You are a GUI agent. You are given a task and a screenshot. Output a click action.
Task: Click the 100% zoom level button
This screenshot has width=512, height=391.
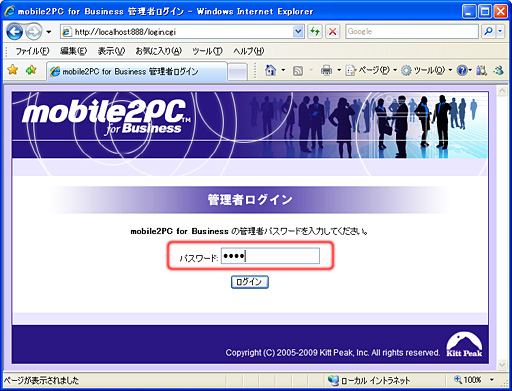[x=468, y=380]
